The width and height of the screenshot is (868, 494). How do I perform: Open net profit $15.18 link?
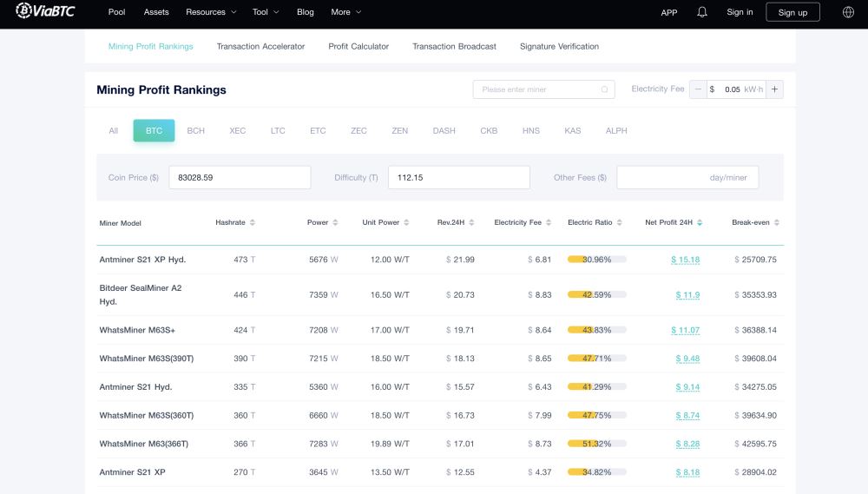(686, 260)
